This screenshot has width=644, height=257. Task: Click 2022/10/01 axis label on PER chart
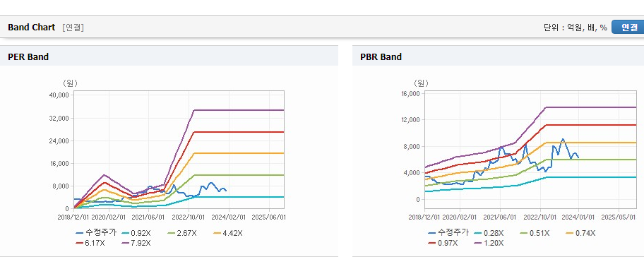tap(189, 216)
